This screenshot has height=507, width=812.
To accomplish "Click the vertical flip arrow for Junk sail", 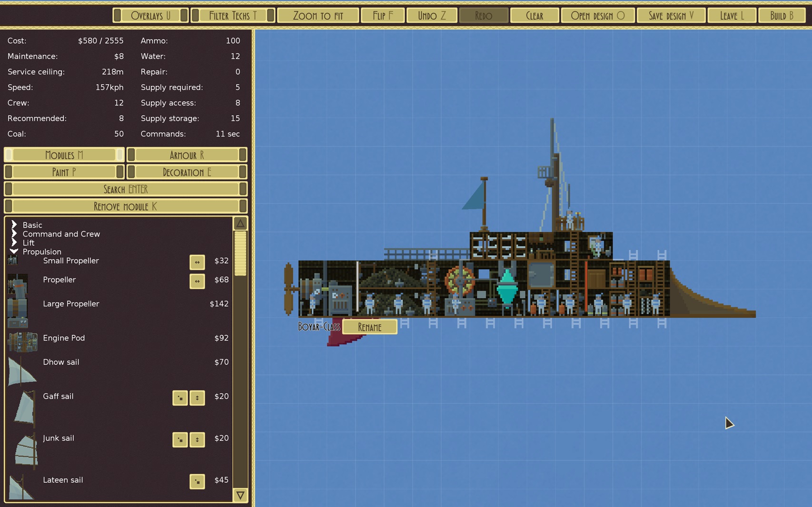I will (197, 439).
